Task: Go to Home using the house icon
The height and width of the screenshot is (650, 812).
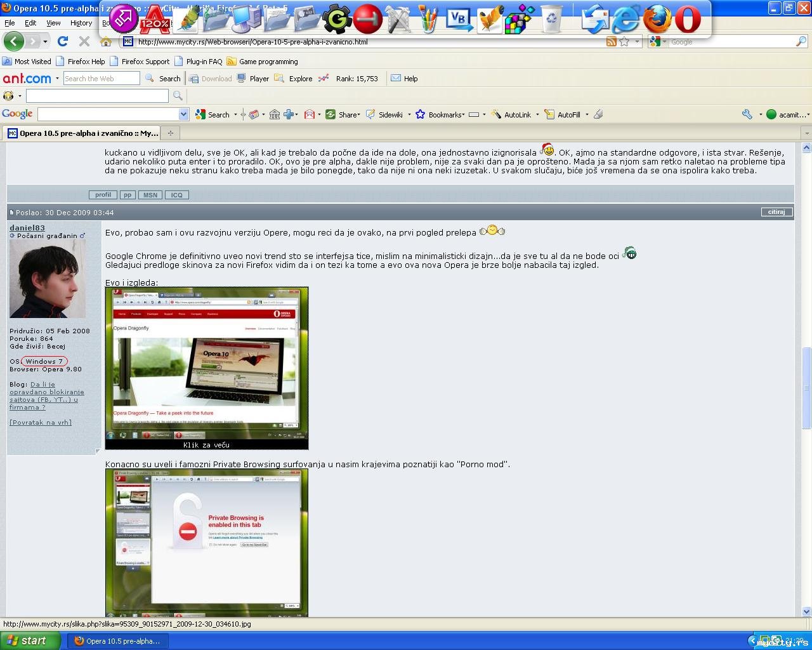Action: click(106, 42)
